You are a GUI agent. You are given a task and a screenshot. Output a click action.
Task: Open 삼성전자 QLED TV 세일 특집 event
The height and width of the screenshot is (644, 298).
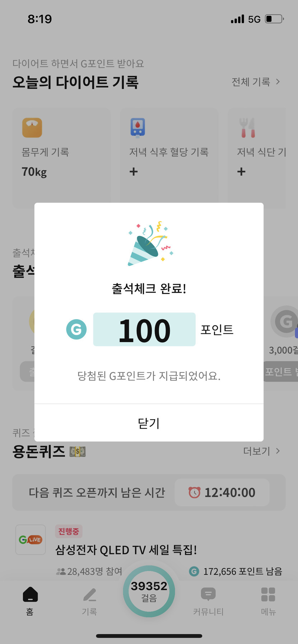click(126, 550)
